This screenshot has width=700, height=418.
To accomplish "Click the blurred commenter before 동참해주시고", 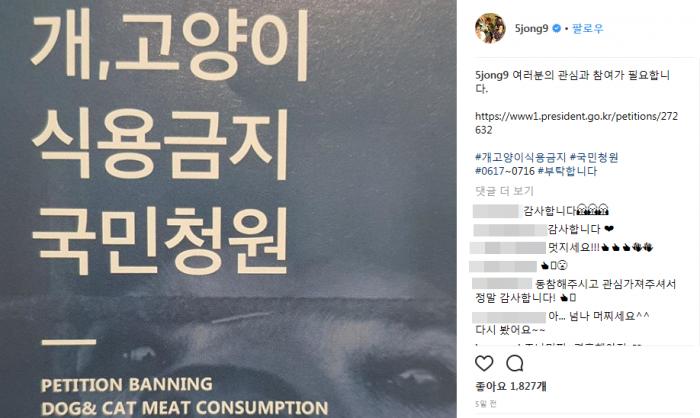I will pyautogui.click(x=502, y=284).
